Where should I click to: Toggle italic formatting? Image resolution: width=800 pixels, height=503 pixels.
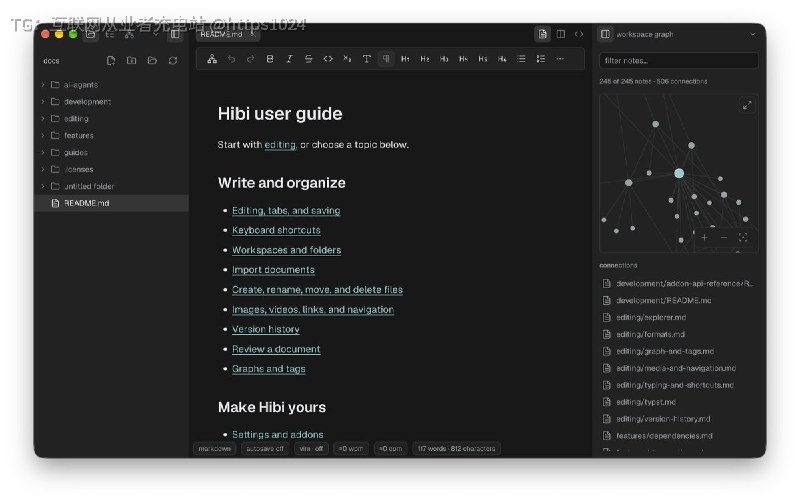289,59
